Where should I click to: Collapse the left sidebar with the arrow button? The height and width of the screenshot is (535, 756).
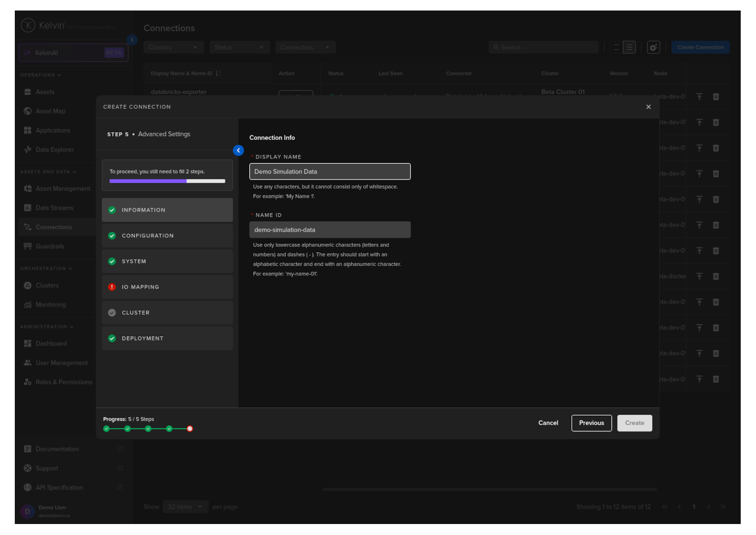132,40
